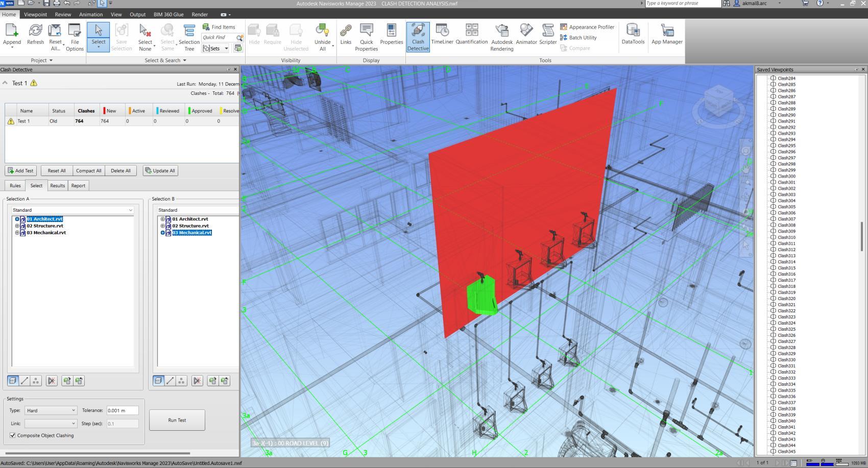Open the clash Type dropdown
868x468 pixels.
tap(51, 410)
